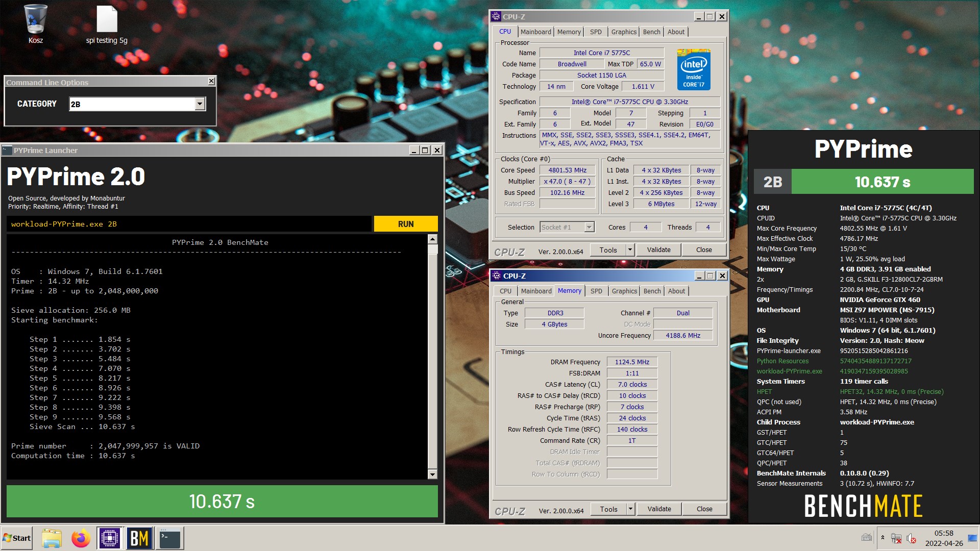Click Tools button in lower CPU-Z

pyautogui.click(x=608, y=509)
